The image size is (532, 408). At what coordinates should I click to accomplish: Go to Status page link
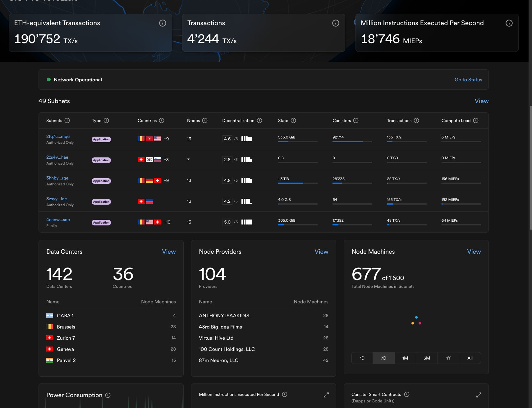pos(468,79)
